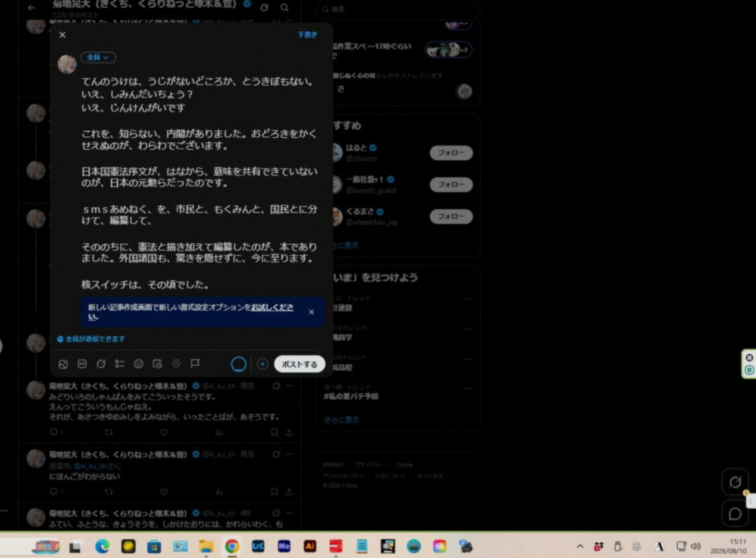756x558 pixels.
Task: Open the volume control in system tray
Action: (x=696, y=547)
